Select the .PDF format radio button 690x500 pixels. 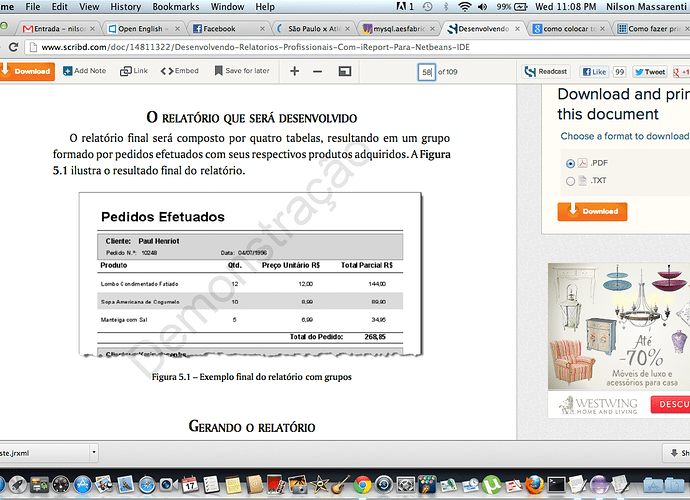[x=570, y=164]
